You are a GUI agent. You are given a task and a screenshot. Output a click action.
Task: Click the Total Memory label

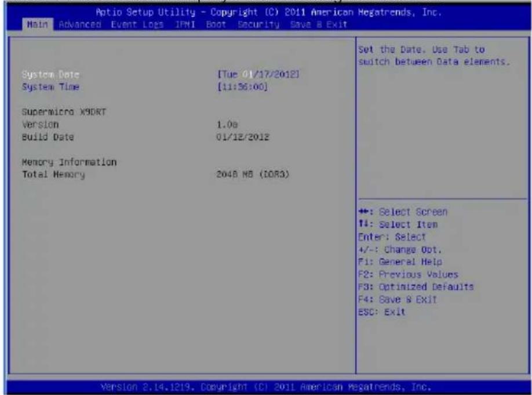[53, 175]
